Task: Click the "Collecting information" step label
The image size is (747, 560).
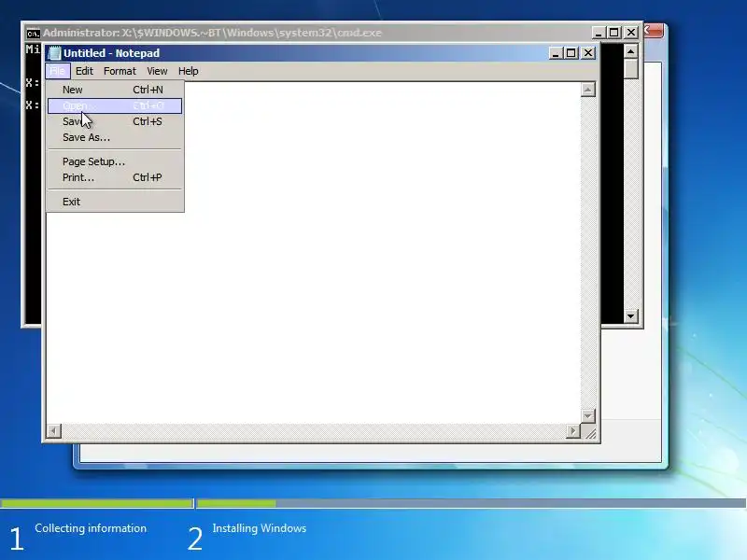Action: (x=91, y=528)
